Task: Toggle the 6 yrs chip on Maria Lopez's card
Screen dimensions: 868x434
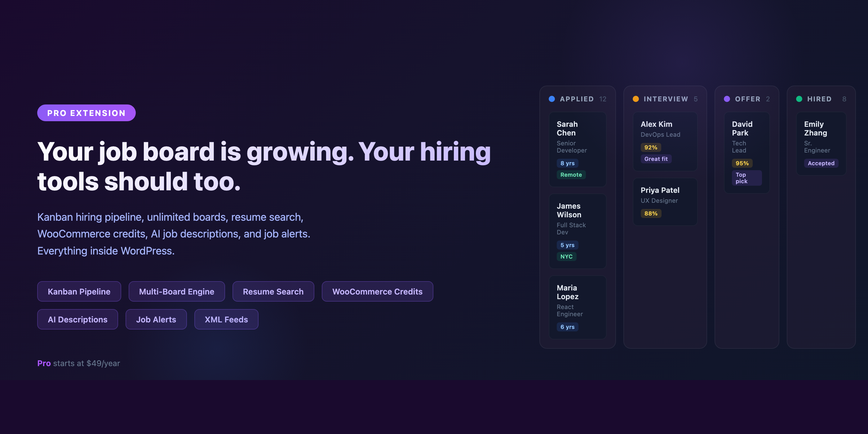Action: pyautogui.click(x=567, y=327)
